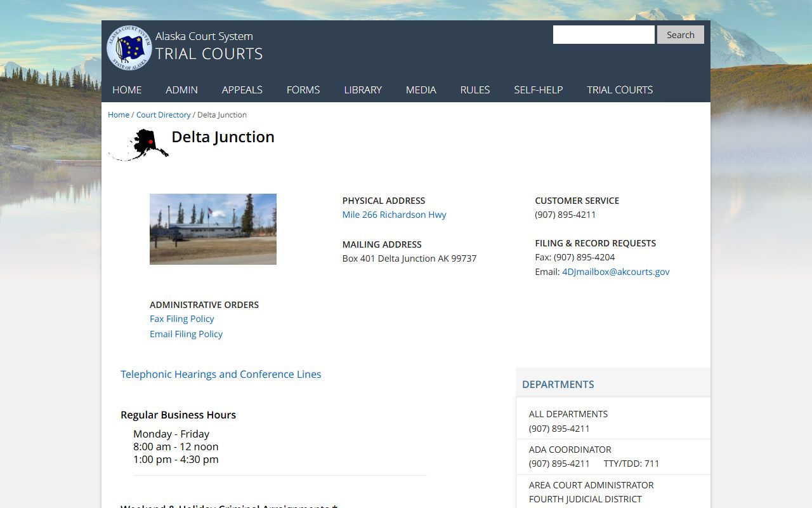Click the CUSTOMER SERVICE label
812x508 pixels.
[577, 201]
